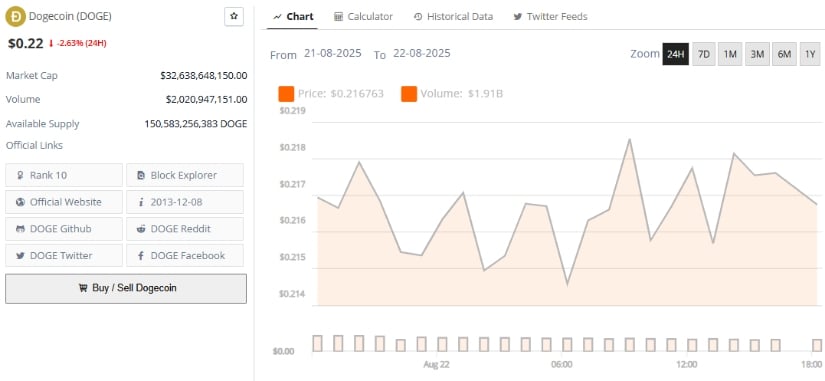Click the 2013-12-08 launch date button
This screenshot has height=381, width=825.
185,202
